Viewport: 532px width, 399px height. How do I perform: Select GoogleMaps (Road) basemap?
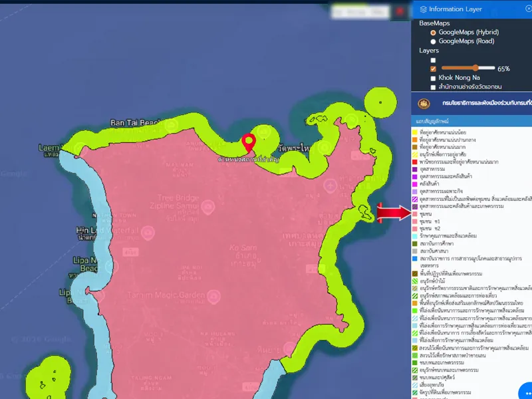434,41
